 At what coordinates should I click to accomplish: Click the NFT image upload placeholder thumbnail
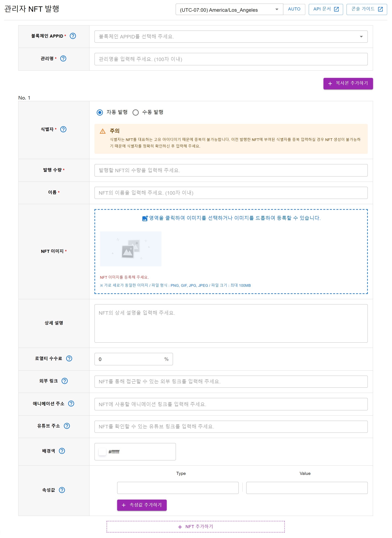pyautogui.click(x=131, y=249)
